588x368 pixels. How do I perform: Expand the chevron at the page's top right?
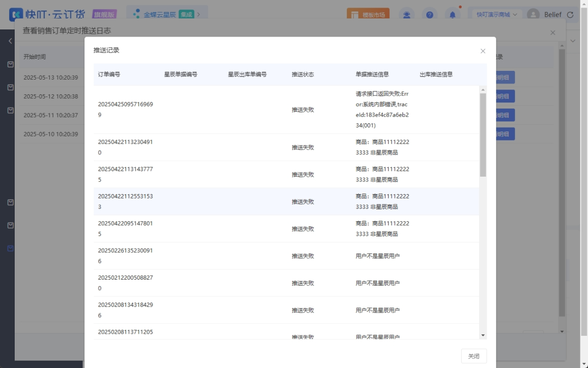coord(573,41)
